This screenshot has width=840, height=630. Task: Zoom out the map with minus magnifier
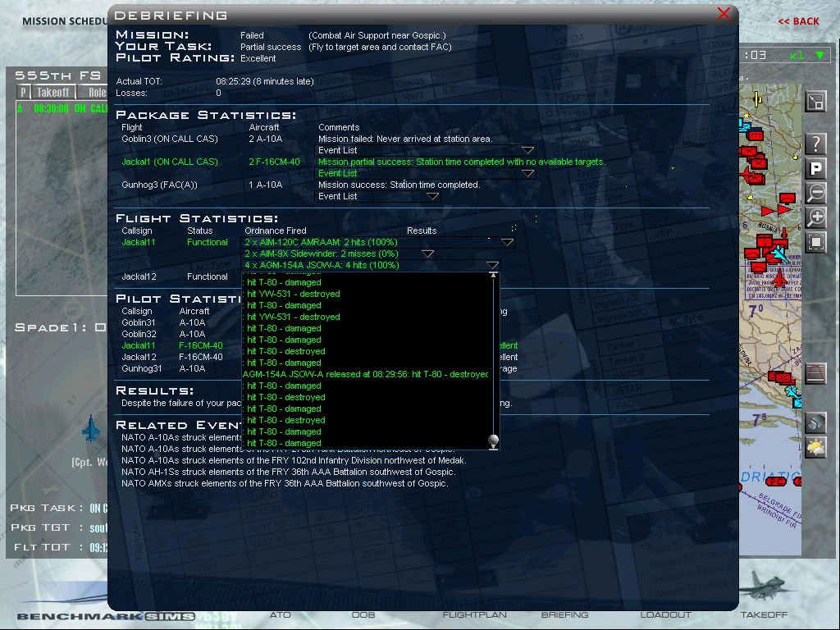[x=816, y=193]
